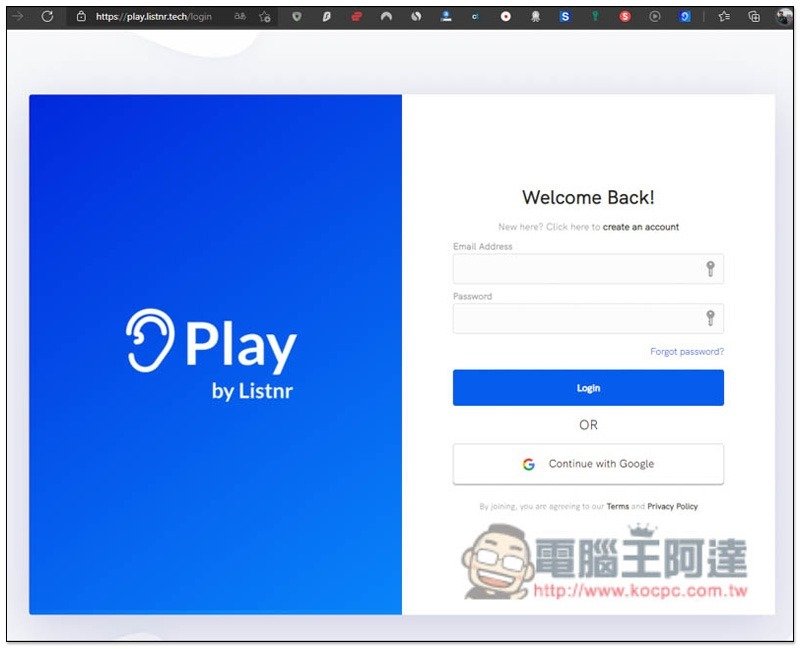Open the blue square S extension

[565, 17]
